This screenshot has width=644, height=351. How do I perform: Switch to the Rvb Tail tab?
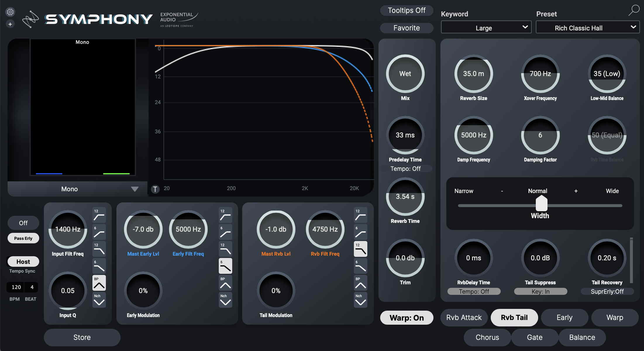514,318
